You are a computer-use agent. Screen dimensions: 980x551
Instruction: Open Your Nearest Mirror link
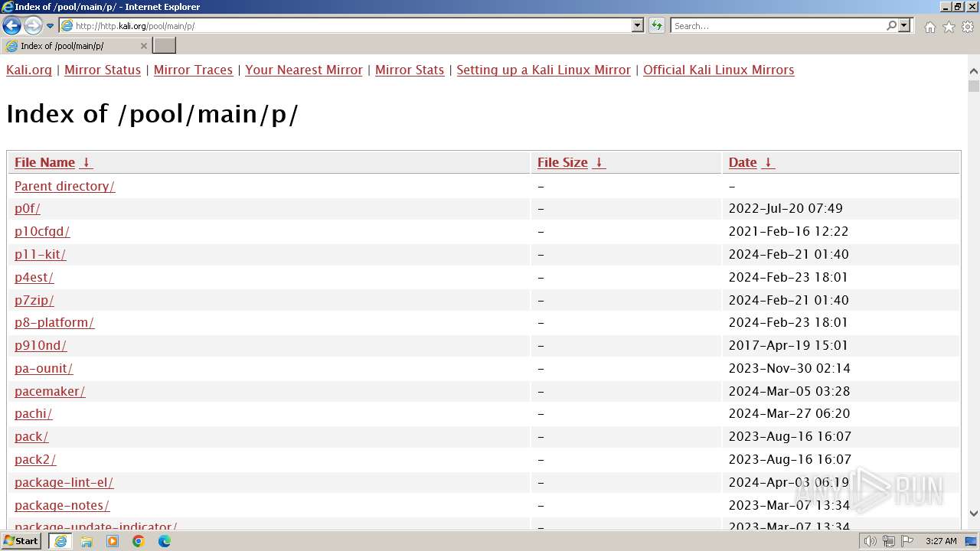304,70
